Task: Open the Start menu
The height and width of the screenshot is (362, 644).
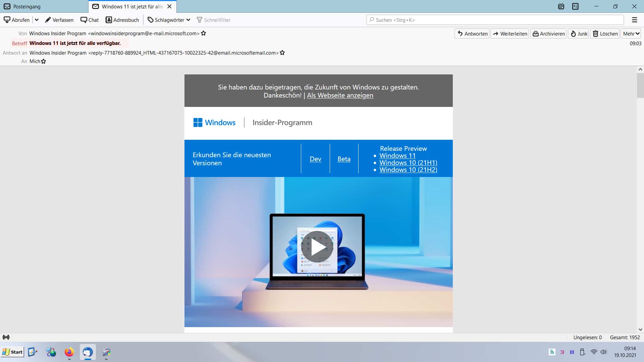Action: [12, 352]
